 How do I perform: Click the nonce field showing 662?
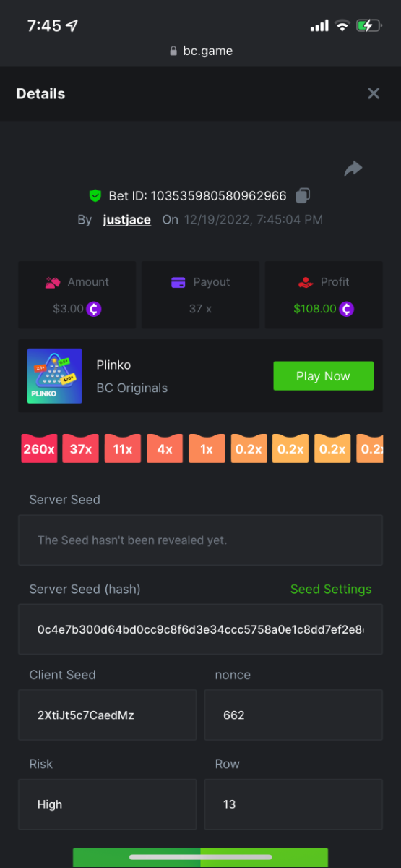(293, 715)
